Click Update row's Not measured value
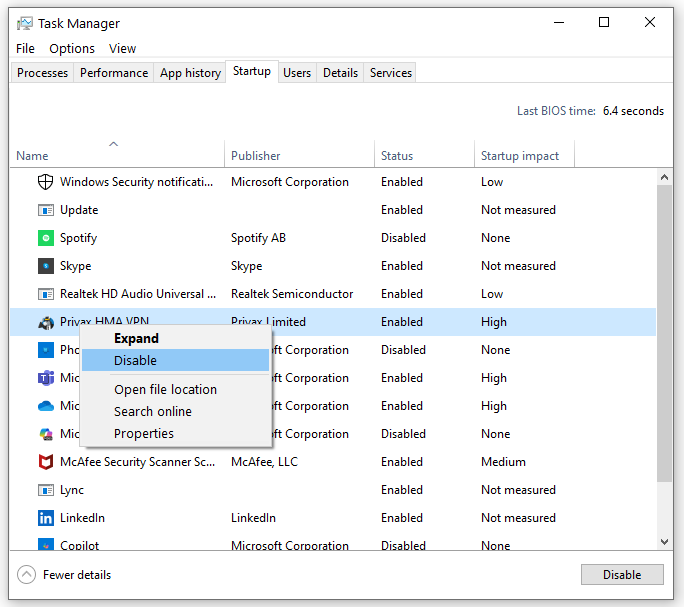 [x=518, y=210]
